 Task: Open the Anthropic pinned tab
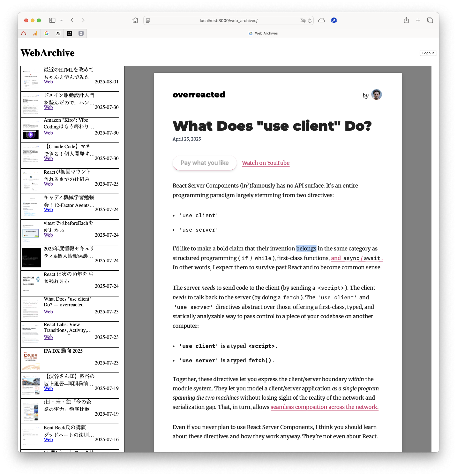pyautogui.click(x=58, y=33)
